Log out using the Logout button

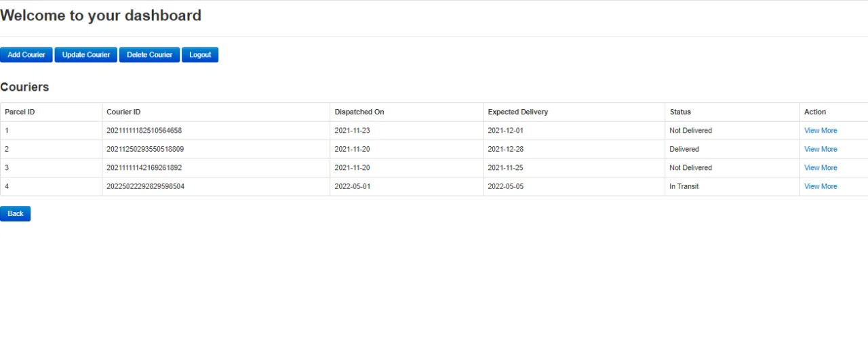point(200,55)
